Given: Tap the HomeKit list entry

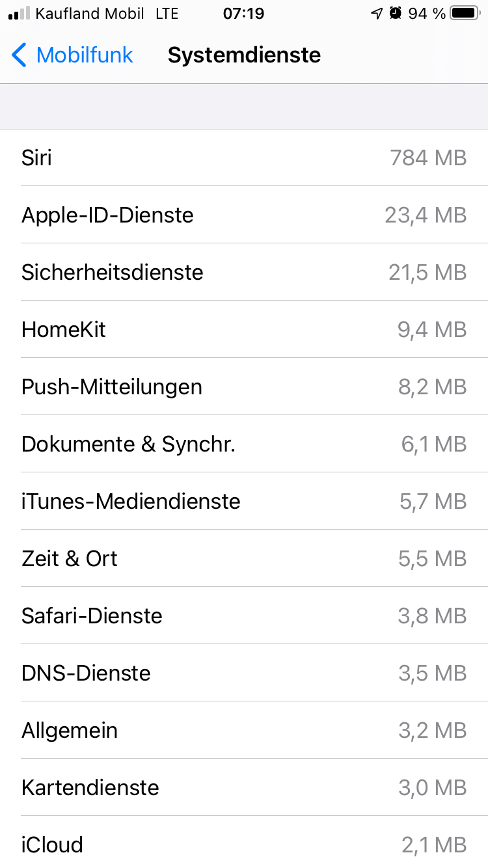Looking at the screenshot, I should 244,329.
